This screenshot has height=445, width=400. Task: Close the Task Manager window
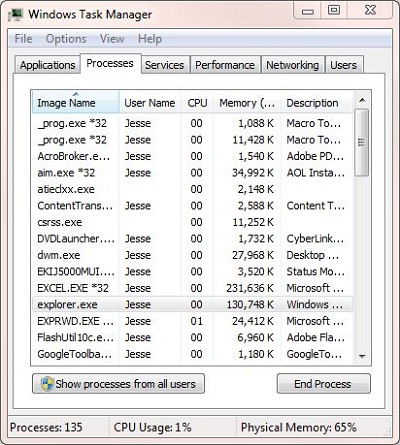pyautogui.click(x=370, y=10)
